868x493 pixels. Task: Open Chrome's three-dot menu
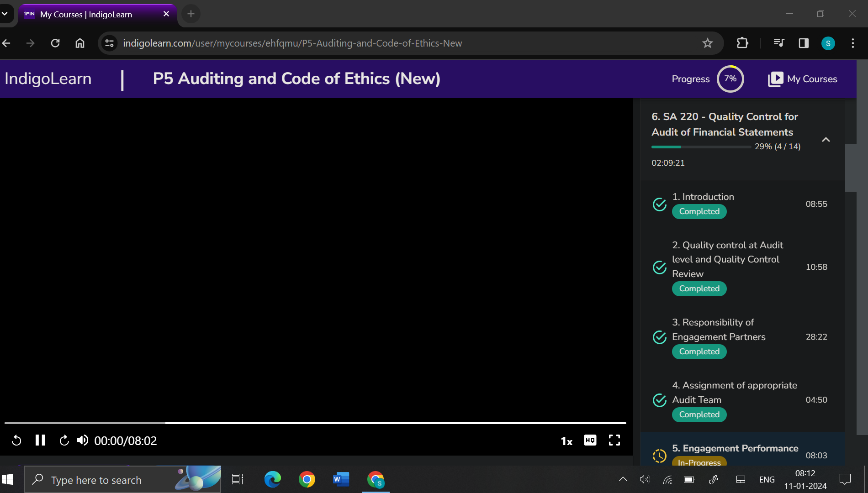[852, 43]
